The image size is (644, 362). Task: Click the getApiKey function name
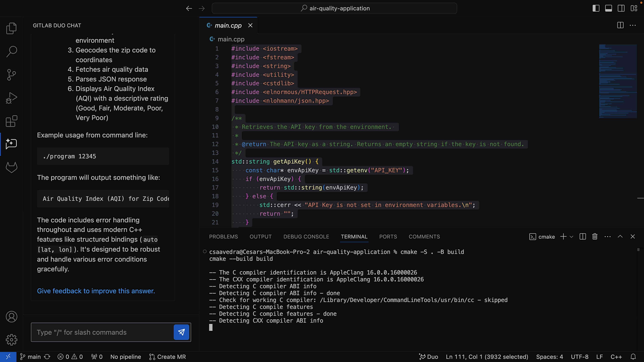(x=289, y=162)
